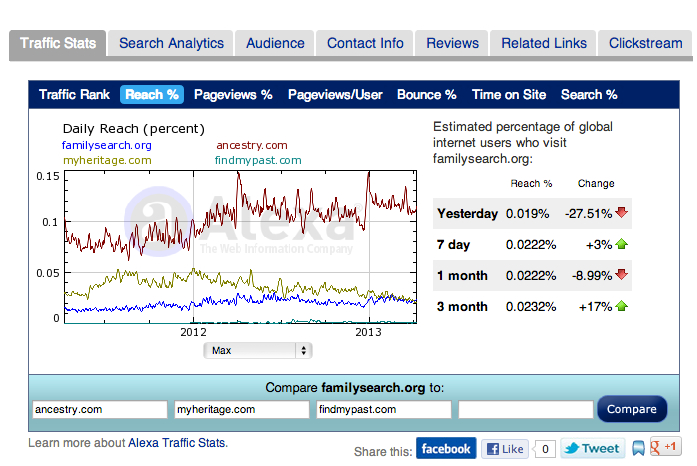Show the Search % chart
Image resolution: width=697 pixels, height=466 pixels.
point(589,95)
